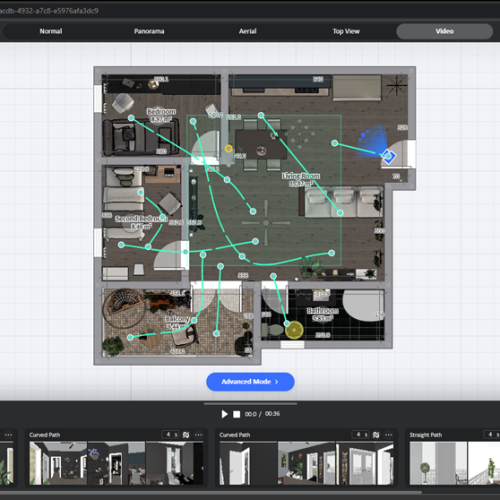
Task: Select the right Curved Path clip title
Action: tap(235, 435)
